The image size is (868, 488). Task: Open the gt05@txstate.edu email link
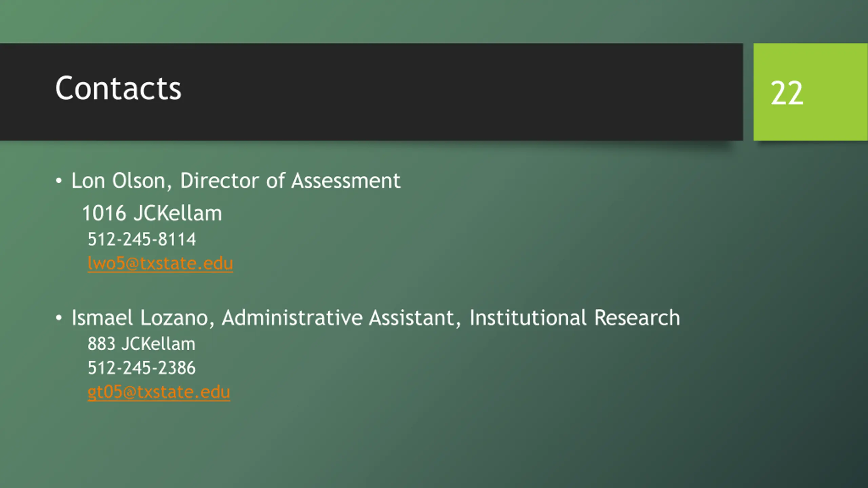point(159,392)
